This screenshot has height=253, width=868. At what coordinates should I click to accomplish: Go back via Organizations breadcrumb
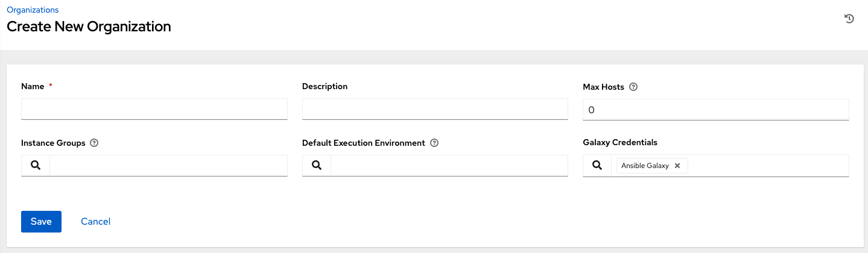point(33,10)
